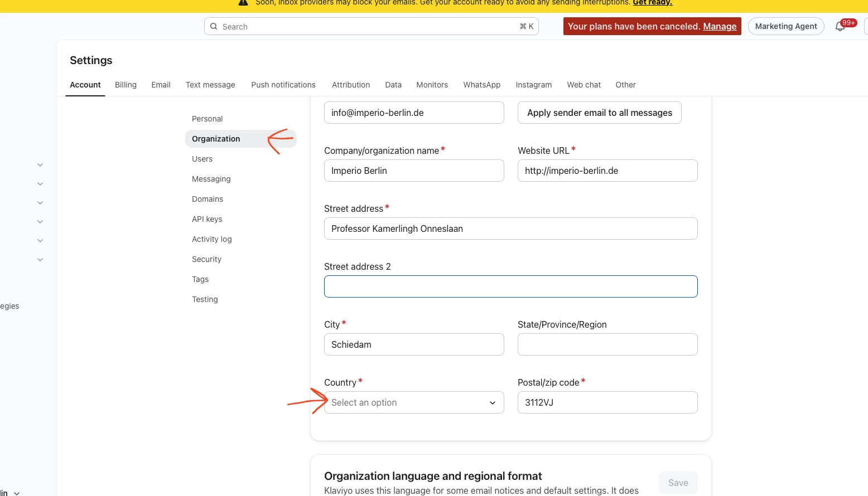This screenshot has height=496, width=868.
Task: Select the Account tab
Action: click(x=85, y=85)
